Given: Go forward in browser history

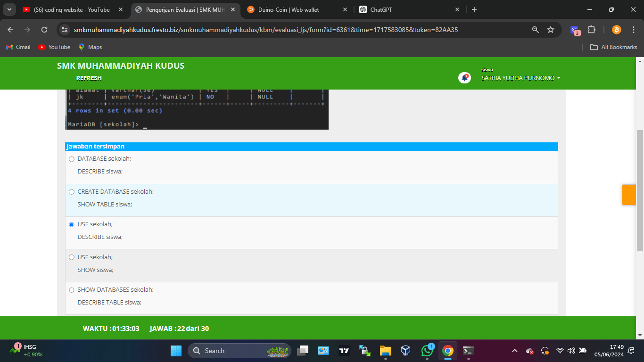Looking at the screenshot, I should click(27, 30).
